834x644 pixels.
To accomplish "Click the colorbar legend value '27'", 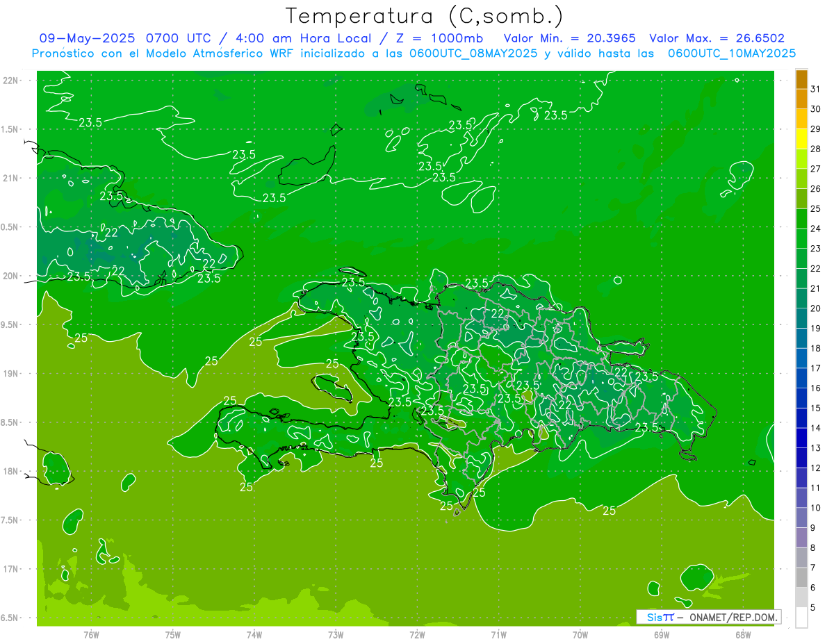I will pos(816,169).
